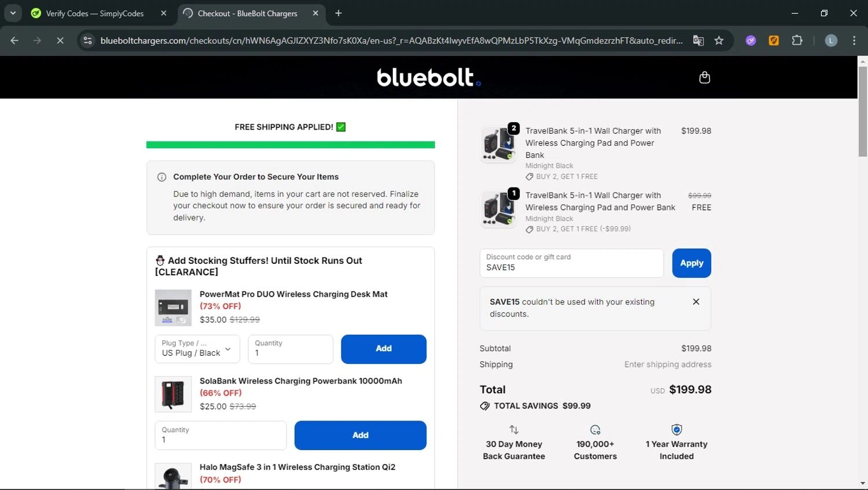Viewport: 868px width, 490px height.
Task: Open PowerMat Pro DUO product thumbnail
Action: pos(173,308)
